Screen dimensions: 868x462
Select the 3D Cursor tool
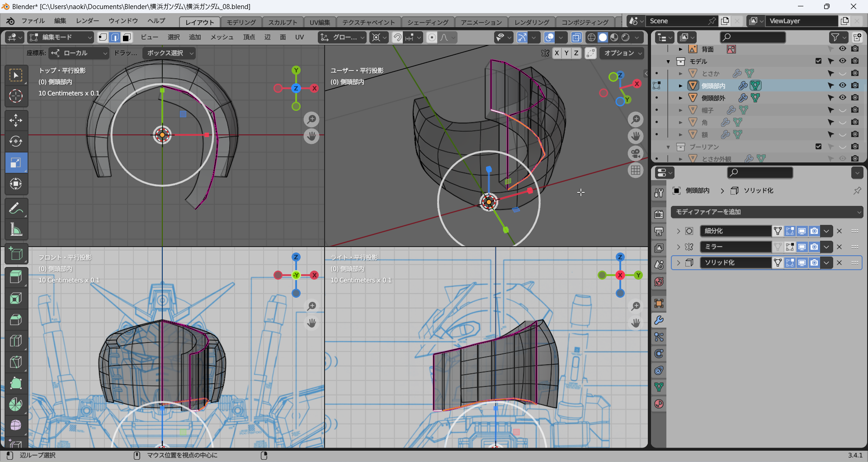coord(16,96)
